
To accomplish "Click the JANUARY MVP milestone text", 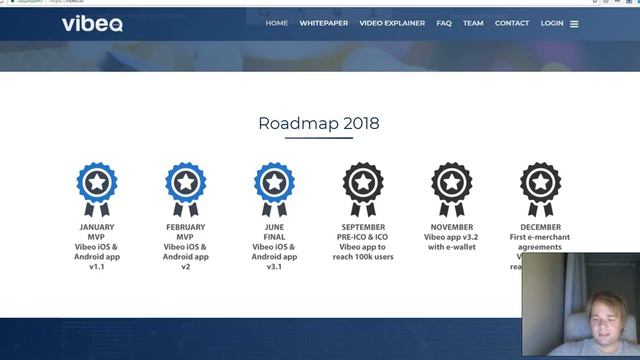I will pos(97,247).
